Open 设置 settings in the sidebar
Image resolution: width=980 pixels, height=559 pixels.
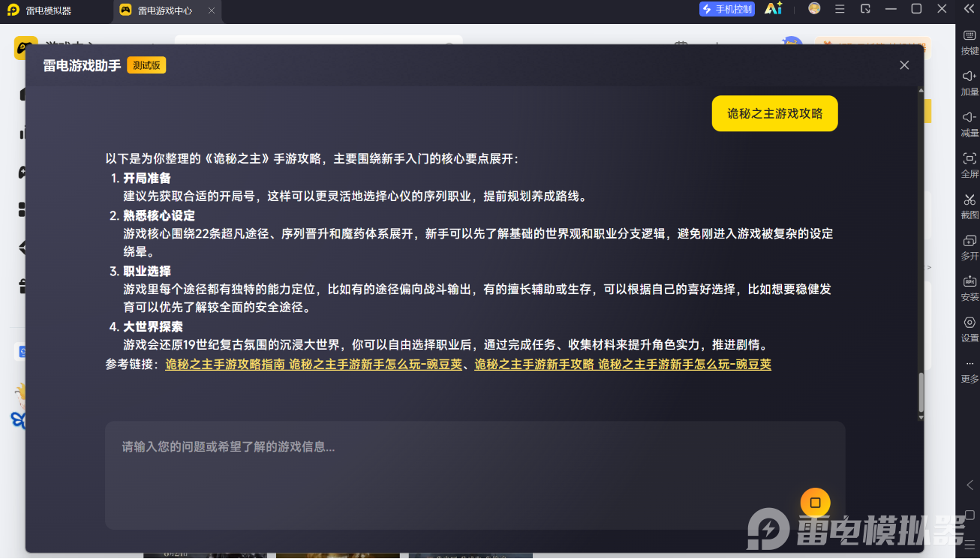coord(969,329)
